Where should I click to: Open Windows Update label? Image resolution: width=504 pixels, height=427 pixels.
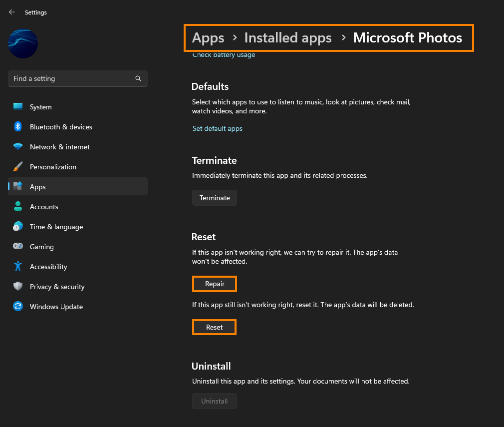[56, 307]
